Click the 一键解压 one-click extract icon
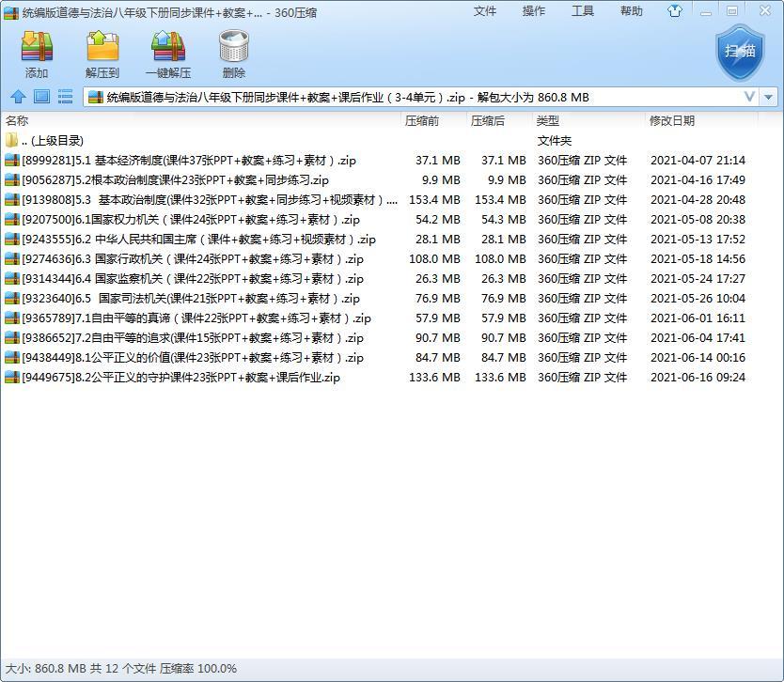Viewport: 784px width, 682px height. [168, 46]
